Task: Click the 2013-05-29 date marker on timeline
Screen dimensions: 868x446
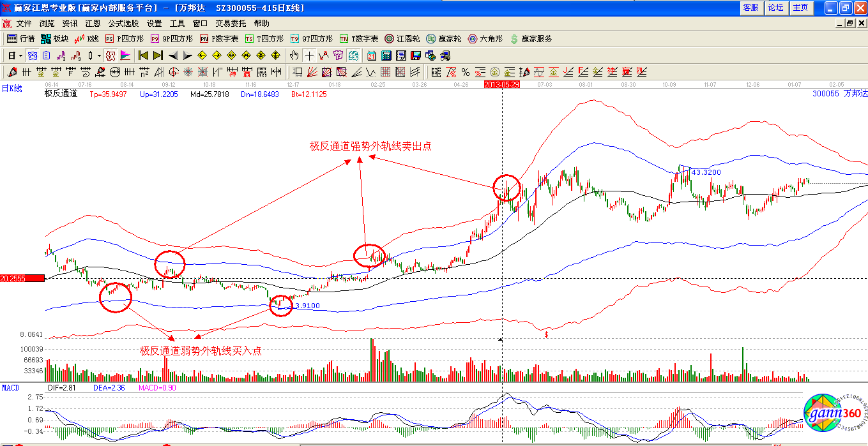Action: click(x=502, y=84)
